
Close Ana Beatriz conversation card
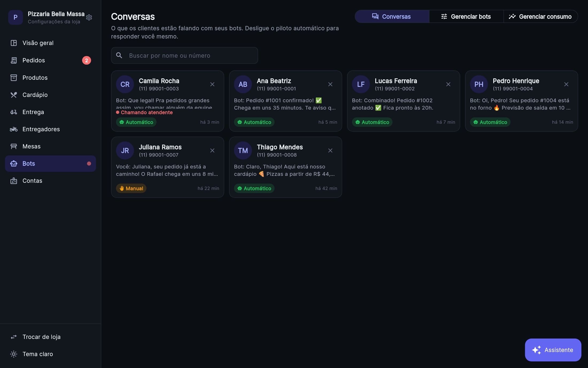pyautogui.click(x=330, y=84)
